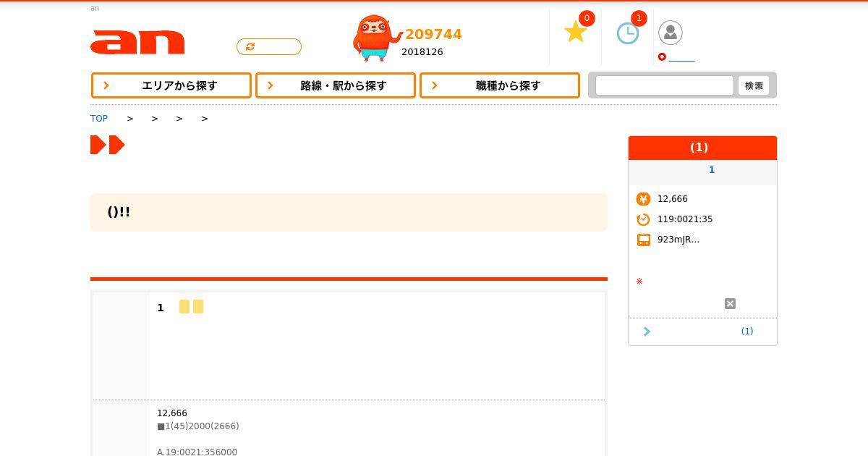The image size is (868, 456).
Task: Click the underlined link under the avatar
Action: pos(681,57)
